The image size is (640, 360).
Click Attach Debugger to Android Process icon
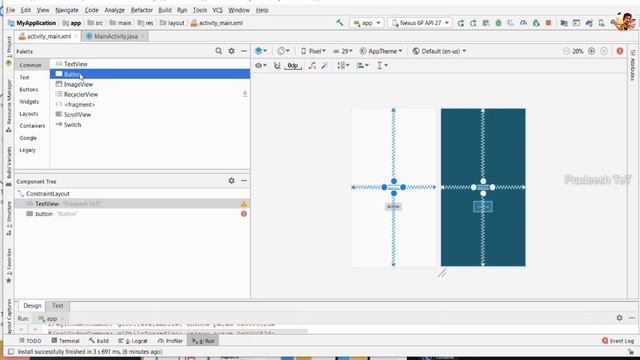536,23
